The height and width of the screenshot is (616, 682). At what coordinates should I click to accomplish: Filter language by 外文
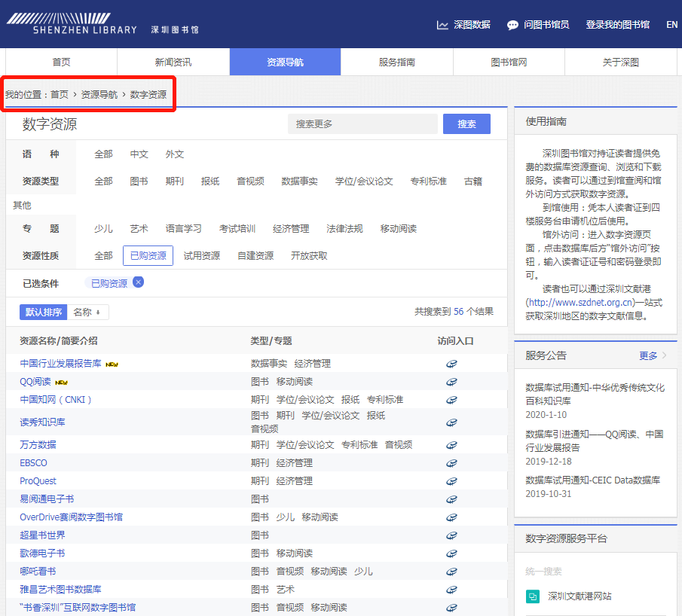[x=175, y=154]
